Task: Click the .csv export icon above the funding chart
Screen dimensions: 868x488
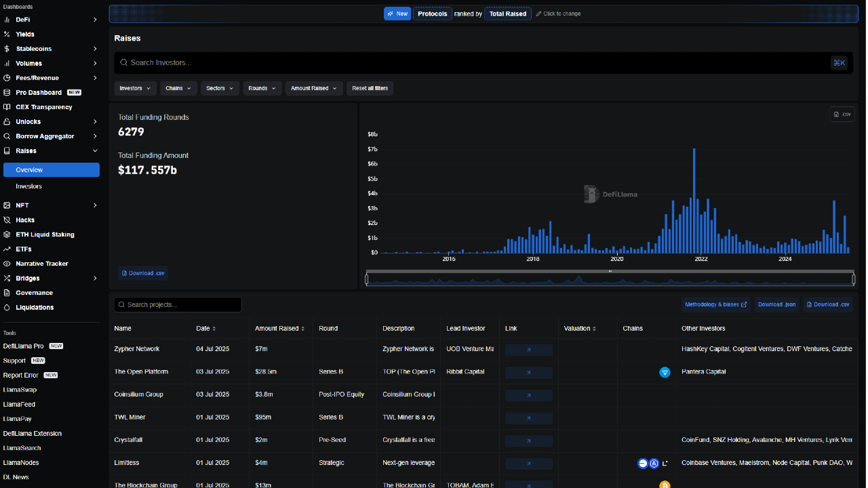Action: pyautogui.click(x=842, y=114)
